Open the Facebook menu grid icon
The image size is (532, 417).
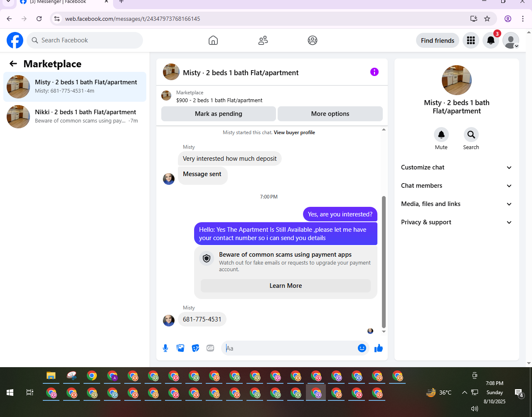click(471, 40)
